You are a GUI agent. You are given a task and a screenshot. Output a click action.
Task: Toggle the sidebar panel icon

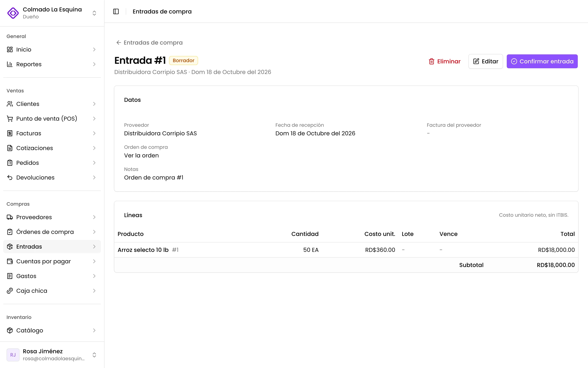tap(116, 11)
